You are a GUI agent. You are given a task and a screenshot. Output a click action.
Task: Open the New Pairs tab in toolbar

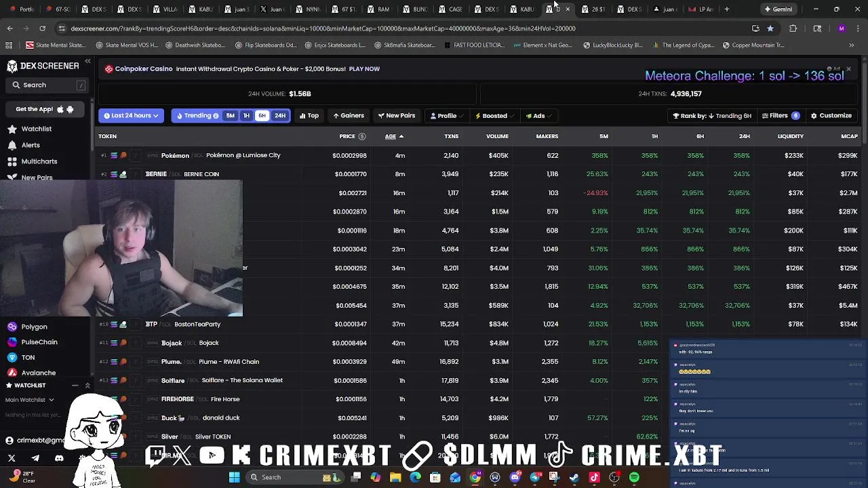(397, 116)
